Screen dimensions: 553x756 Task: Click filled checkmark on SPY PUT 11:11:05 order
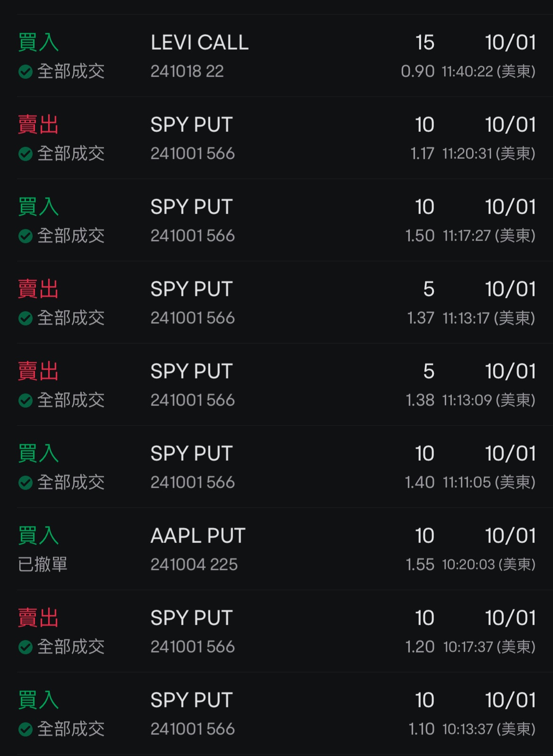point(26,483)
